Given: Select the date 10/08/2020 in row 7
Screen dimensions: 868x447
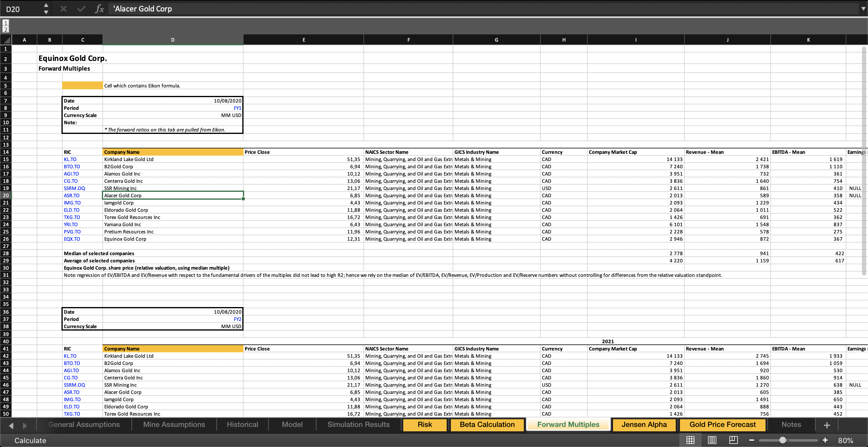Looking at the screenshot, I should [173, 101].
